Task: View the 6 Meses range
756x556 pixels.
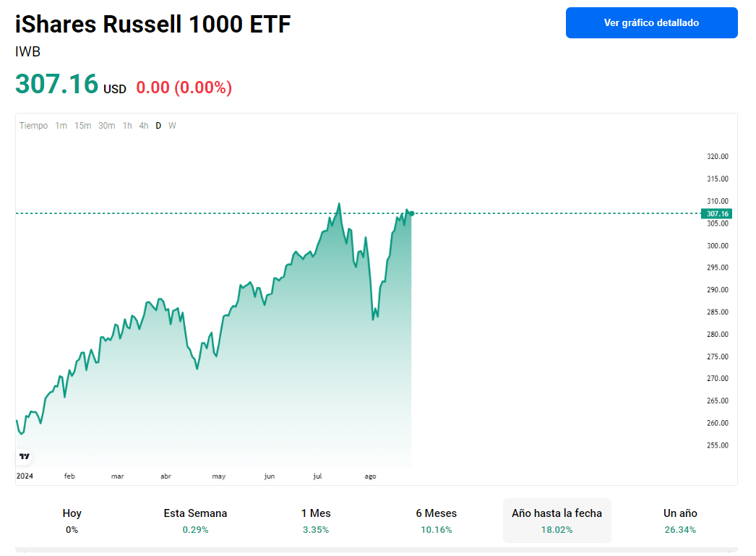Action: (436, 521)
